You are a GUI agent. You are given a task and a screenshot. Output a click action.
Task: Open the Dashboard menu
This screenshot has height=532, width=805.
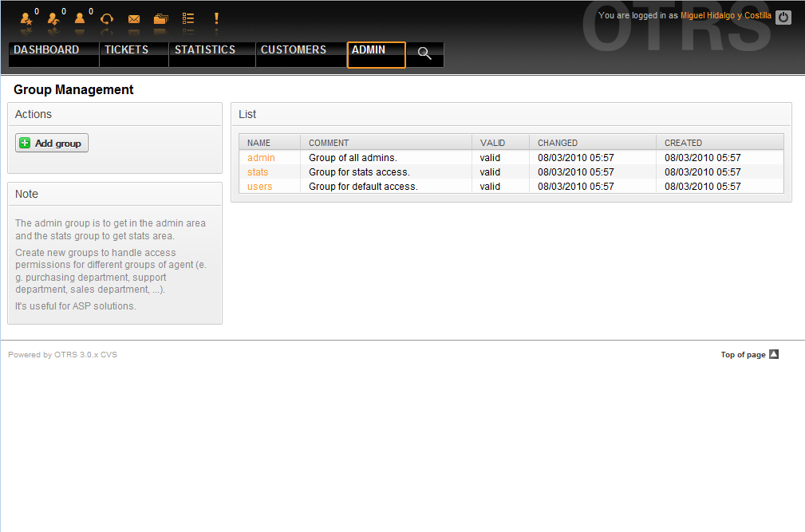point(46,50)
